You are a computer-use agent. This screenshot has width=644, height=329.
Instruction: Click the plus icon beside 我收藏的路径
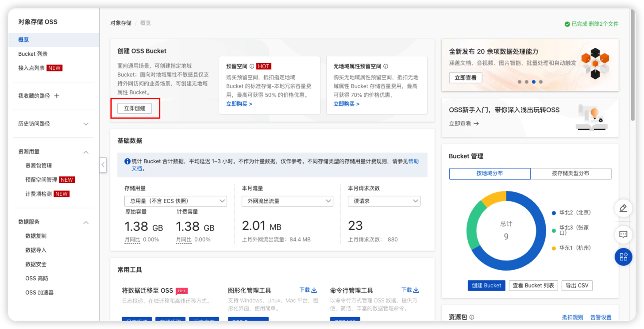(57, 96)
